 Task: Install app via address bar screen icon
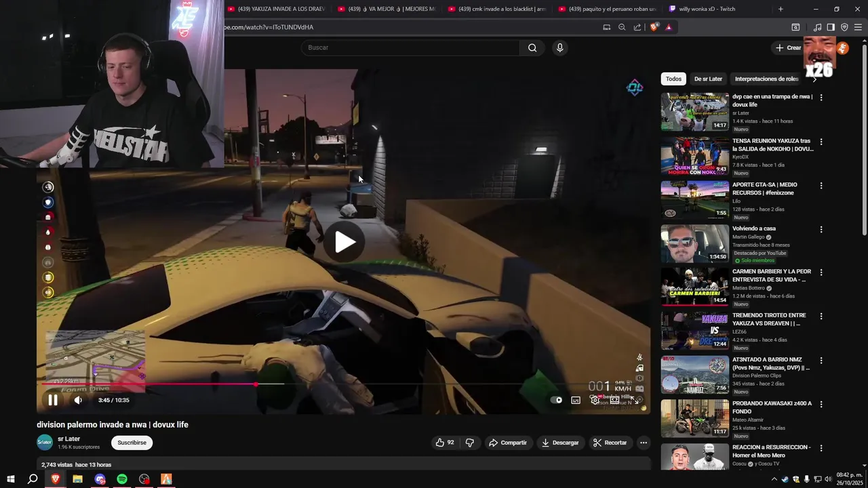[x=607, y=27]
